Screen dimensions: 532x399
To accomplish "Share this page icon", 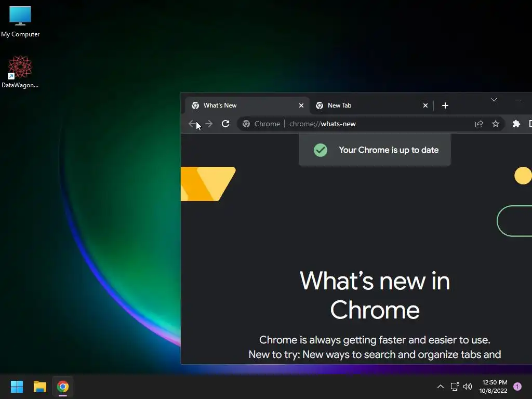I will pos(478,124).
